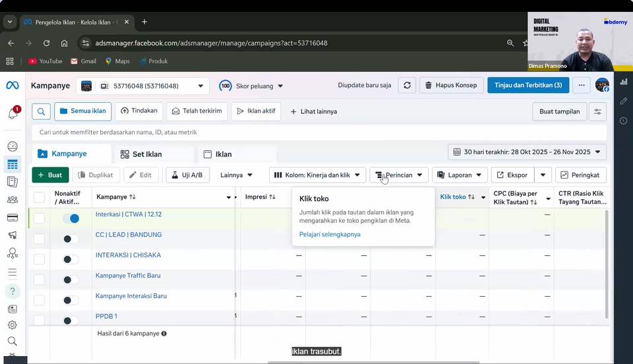The width and height of the screenshot is (633, 364).
Task: Open the all tools hamburger icon
Action: (13, 272)
